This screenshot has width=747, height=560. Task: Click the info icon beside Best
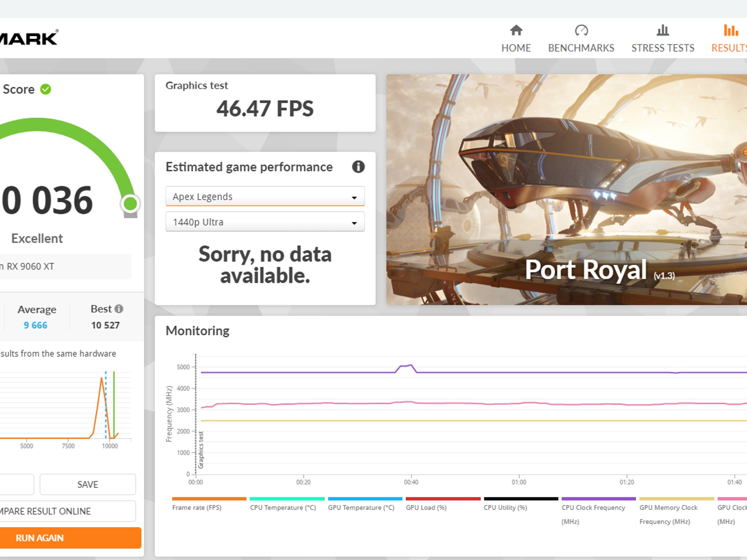(x=119, y=309)
